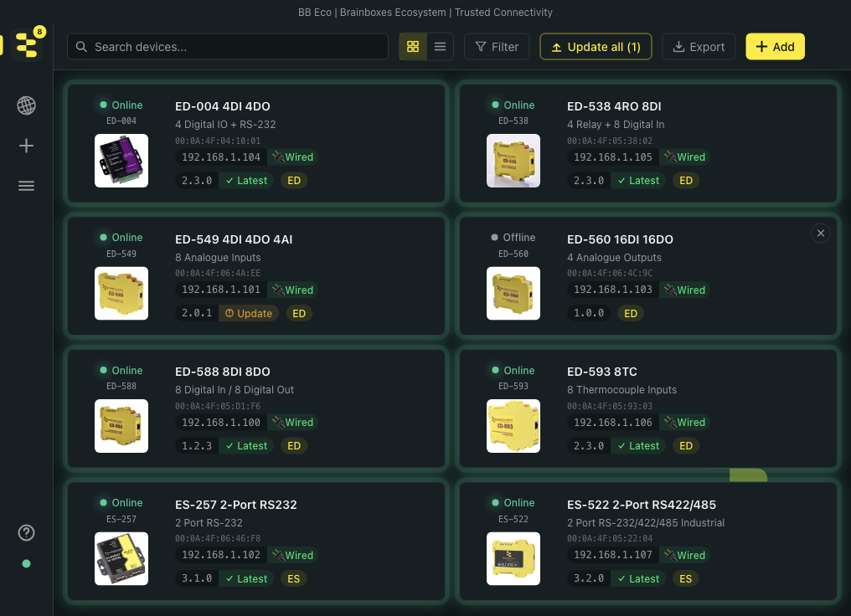
Task: Click Update all (1) button
Action: click(596, 47)
